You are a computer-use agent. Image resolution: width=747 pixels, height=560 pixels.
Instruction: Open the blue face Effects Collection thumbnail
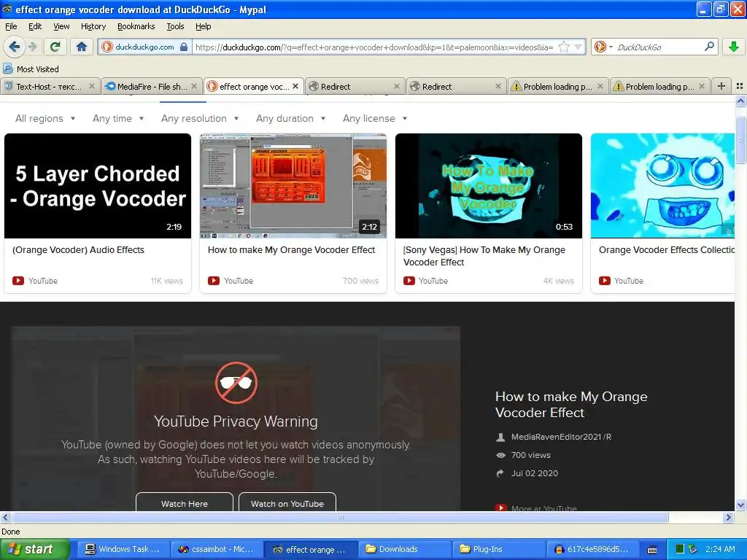[x=662, y=186]
